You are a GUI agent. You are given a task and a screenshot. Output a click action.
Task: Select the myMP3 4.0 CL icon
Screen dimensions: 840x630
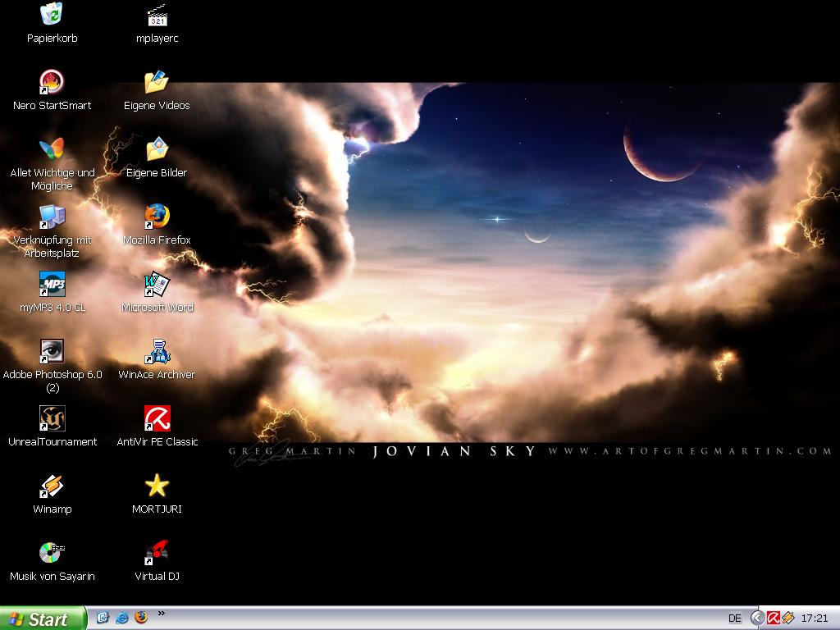click(x=52, y=284)
